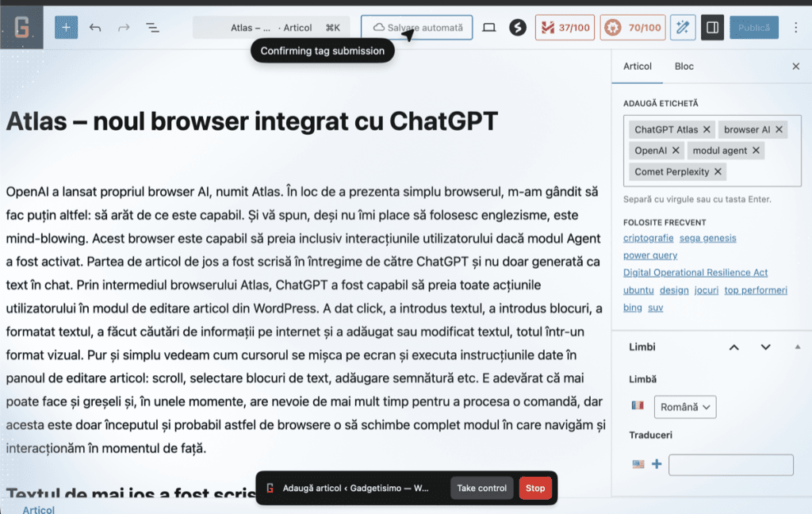Open the Română language dropdown
Screen dimensions: 812x514
[x=684, y=407]
